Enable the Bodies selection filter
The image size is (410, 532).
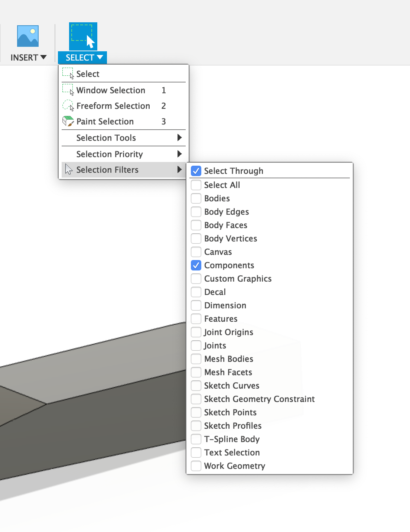click(196, 198)
